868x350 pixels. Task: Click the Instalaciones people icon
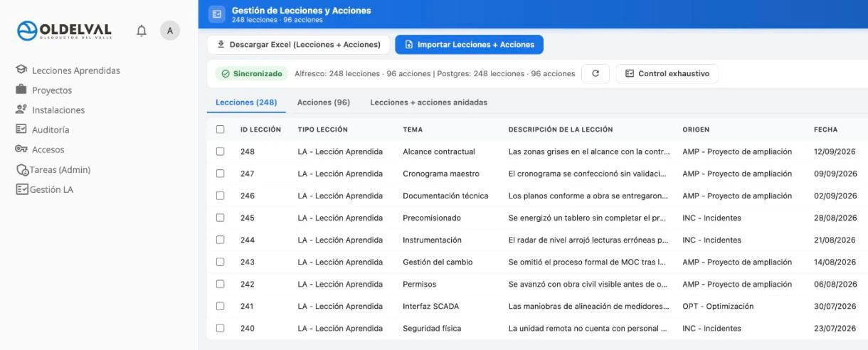pos(21,110)
